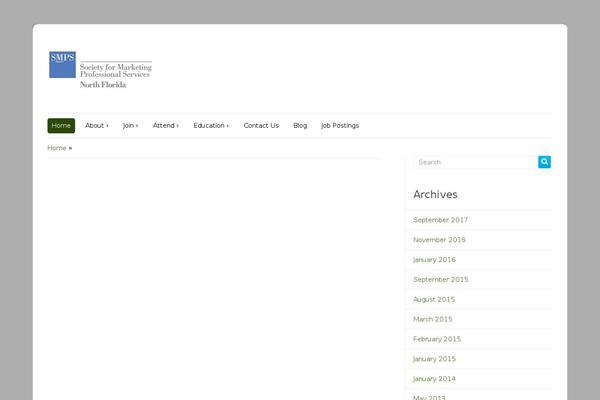Click the Archives heading

[435, 194]
